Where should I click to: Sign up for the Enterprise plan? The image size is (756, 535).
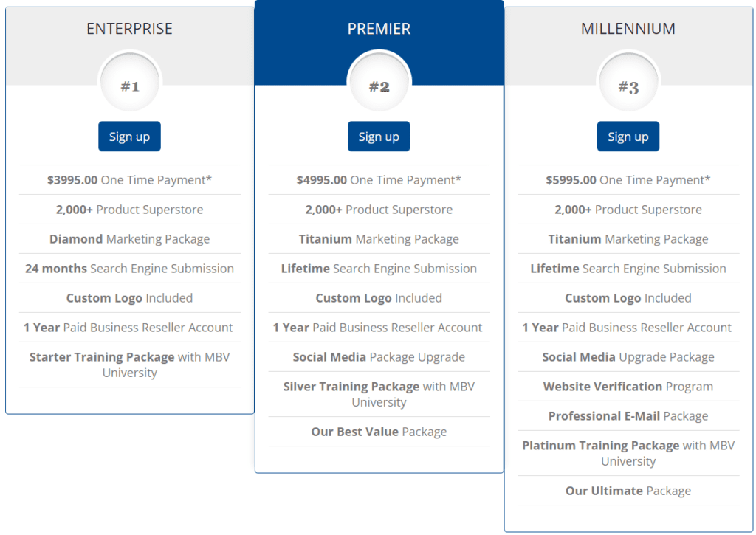(129, 136)
